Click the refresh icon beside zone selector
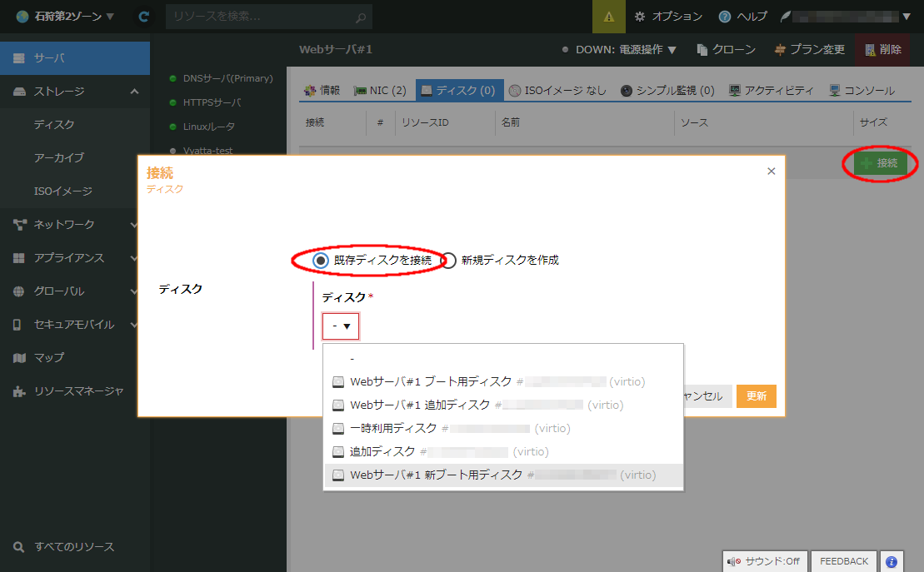Image resolution: width=924 pixels, height=572 pixels. tap(144, 17)
